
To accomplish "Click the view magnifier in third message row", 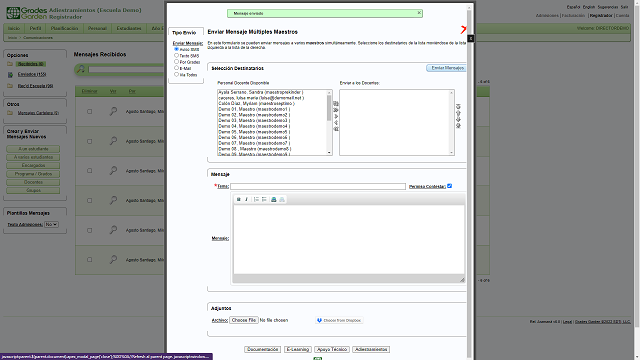I will (113, 171).
